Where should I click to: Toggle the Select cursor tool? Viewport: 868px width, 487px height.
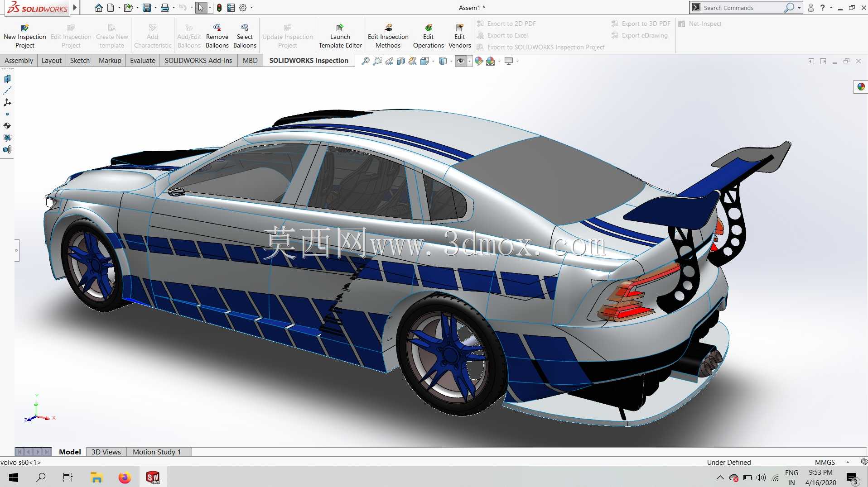pos(201,8)
